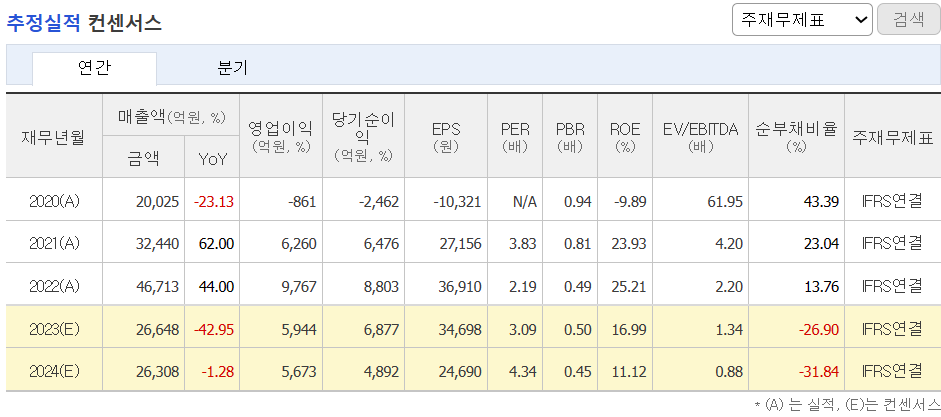The image size is (941, 417).
Task: Select the PER (배) column header
Action: click(515, 136)
